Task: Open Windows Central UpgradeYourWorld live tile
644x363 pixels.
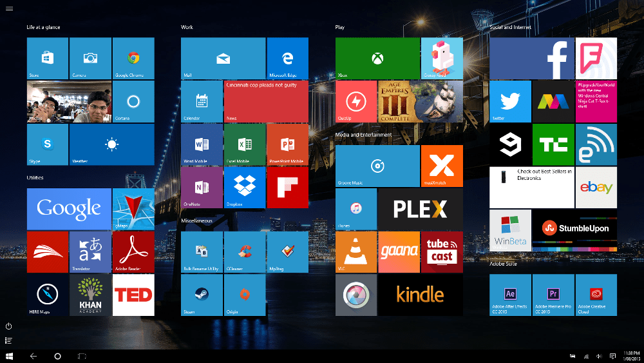Action: (x=596, y=101)
